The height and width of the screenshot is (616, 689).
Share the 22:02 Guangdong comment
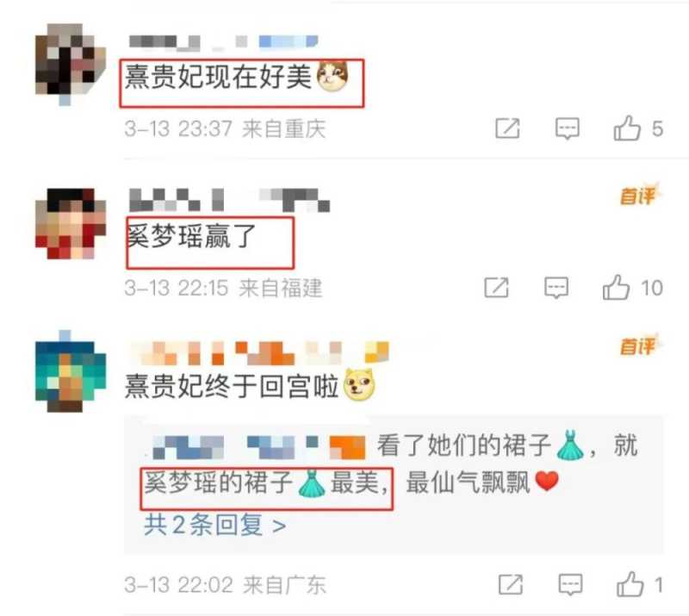511,585
